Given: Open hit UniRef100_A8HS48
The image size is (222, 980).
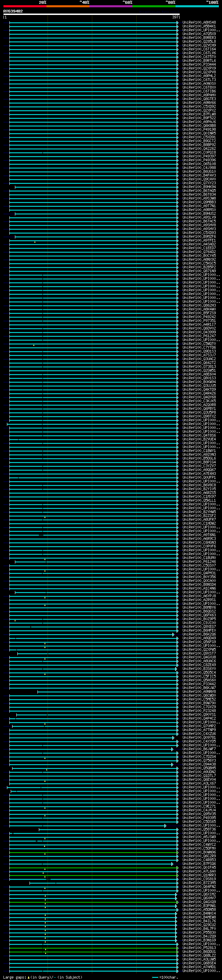Looking at the screenshot, I should pos(199,23).
